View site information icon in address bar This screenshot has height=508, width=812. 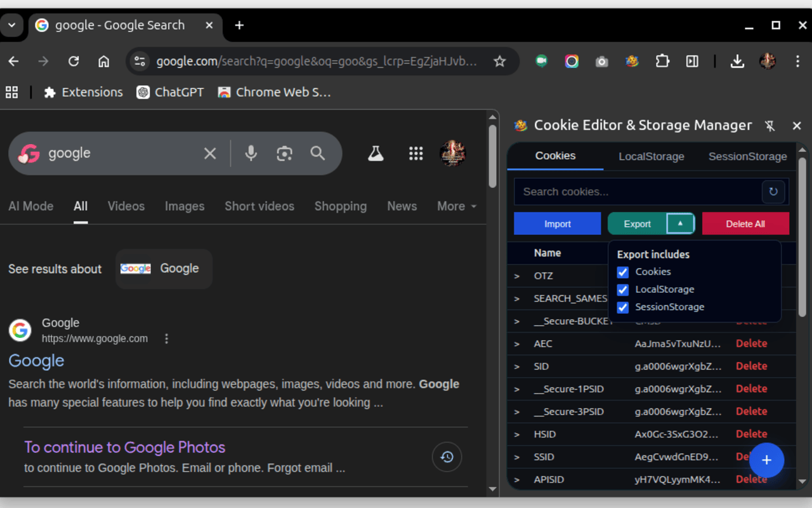coord(140,62)
